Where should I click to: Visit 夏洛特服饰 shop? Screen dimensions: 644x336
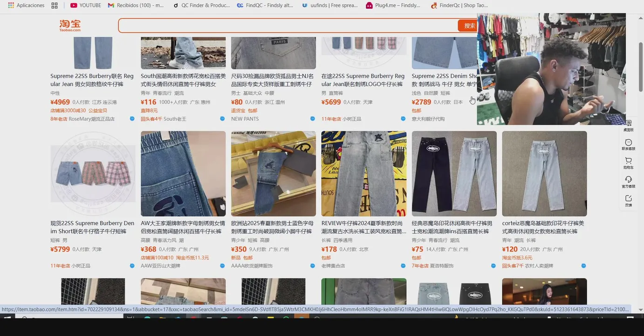[442, 266]
